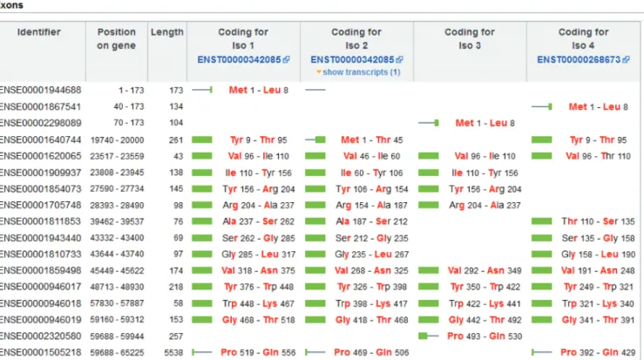Click length value 257
The height and width of the screenshot is (360, 644).
(x=176, y=336)
